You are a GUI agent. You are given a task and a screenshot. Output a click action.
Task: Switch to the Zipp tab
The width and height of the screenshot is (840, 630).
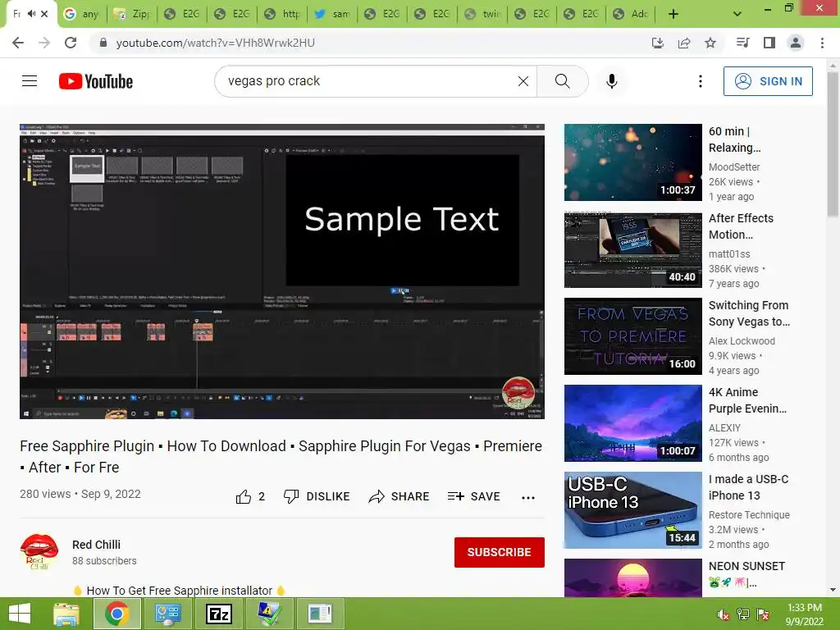(x=132, y=14)
